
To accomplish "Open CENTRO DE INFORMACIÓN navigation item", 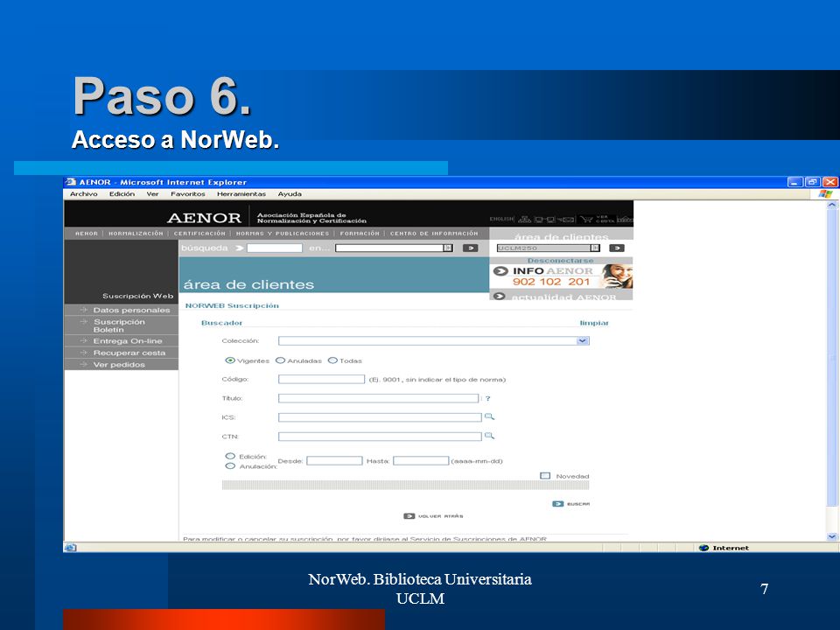I will click(x=434, y=234).
